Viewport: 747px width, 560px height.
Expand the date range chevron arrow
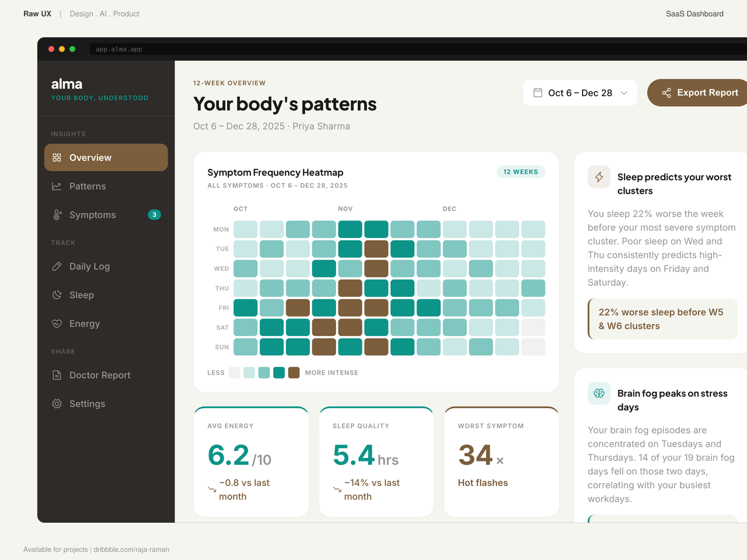(624, 93)
